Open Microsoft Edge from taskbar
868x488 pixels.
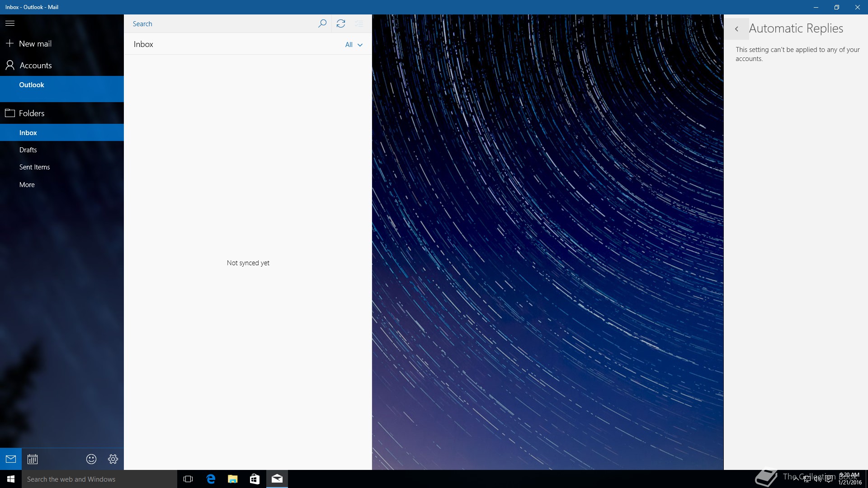click(x=211, y=479)
